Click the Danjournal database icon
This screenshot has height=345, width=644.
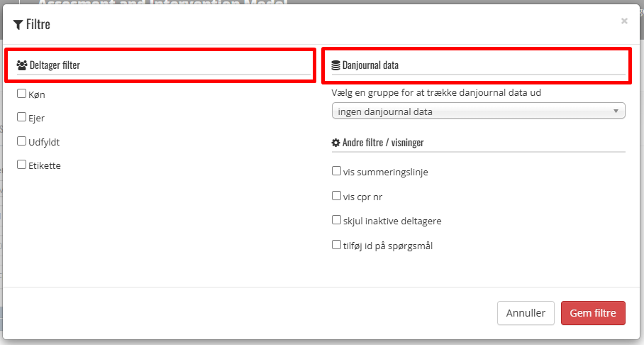(x=336, y=65)
